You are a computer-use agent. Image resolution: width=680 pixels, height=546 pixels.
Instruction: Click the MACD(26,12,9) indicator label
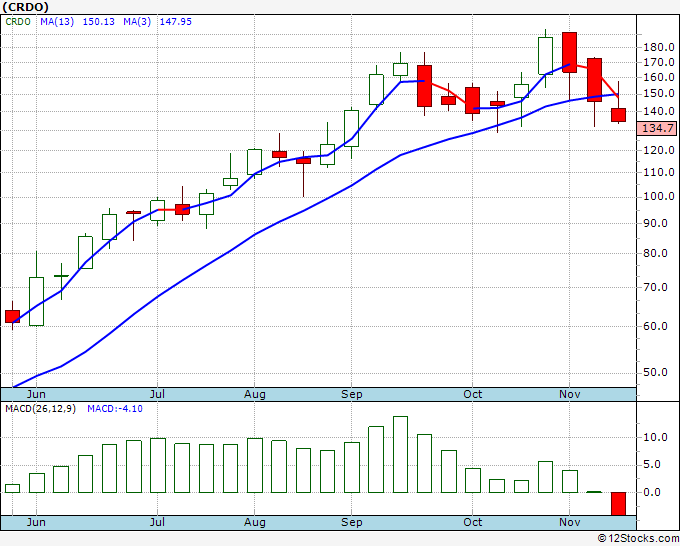tap(40, 409)
